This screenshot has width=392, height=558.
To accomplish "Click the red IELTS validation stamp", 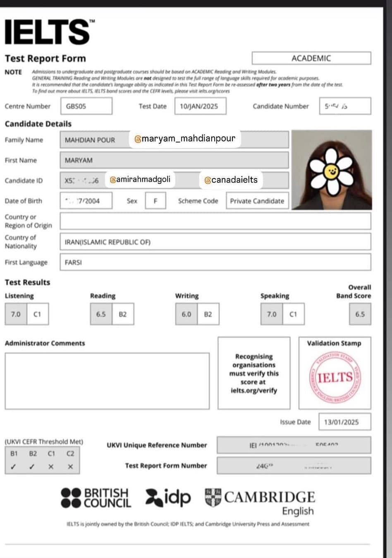I will 335,377.
